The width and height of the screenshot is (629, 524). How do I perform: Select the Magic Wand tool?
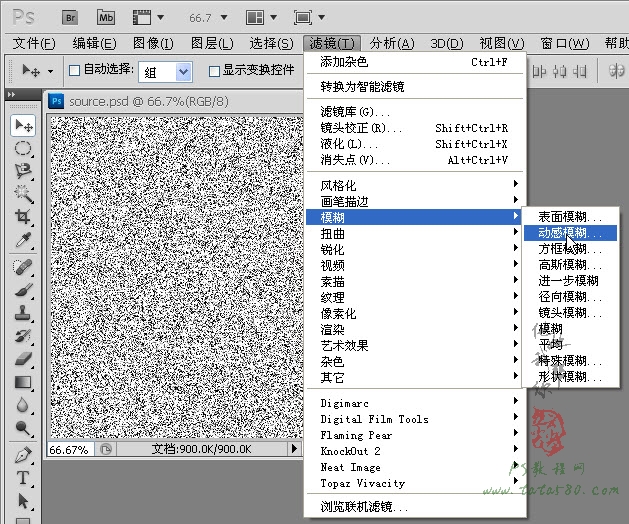pyautogui.click(x=23, y=194)
